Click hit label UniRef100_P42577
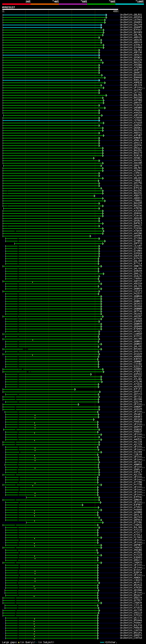 click(131, 294)
